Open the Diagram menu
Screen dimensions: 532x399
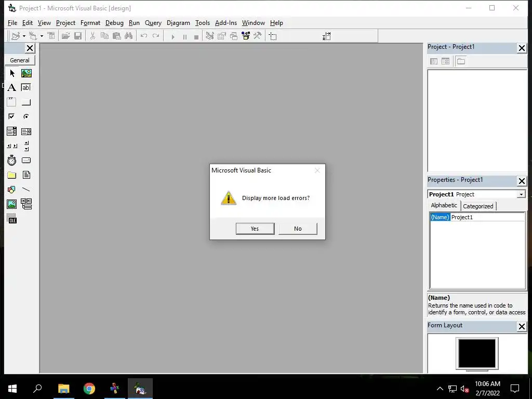click(x=178, y=23)
